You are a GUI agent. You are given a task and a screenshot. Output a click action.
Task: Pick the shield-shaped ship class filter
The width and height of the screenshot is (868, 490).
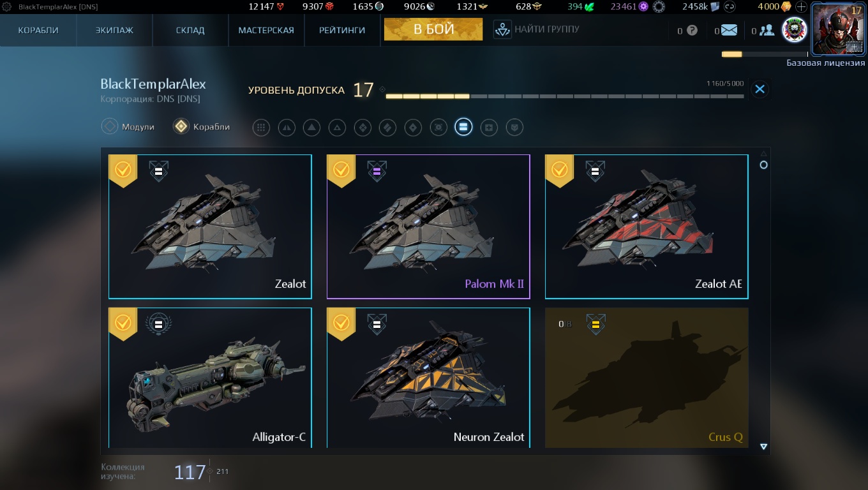tap(514, 128)
